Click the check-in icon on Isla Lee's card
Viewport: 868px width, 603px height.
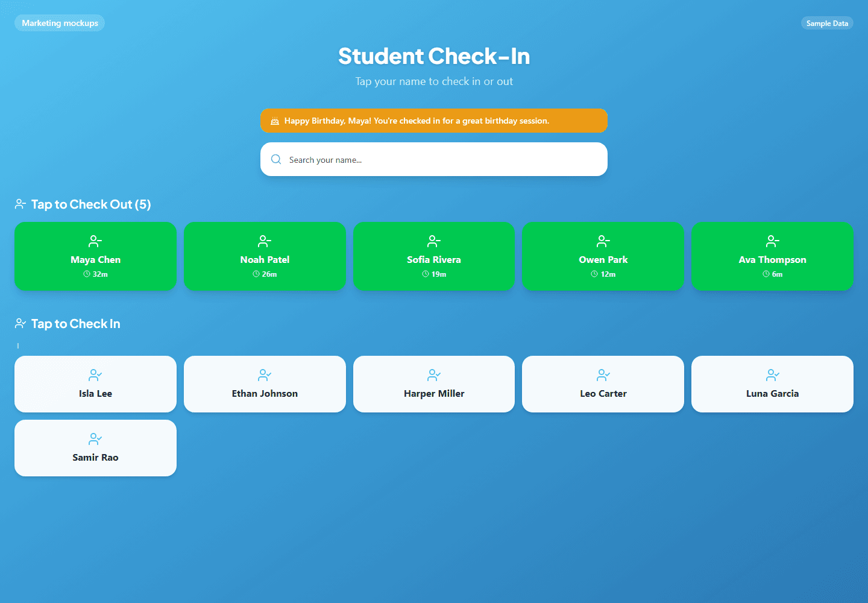(95, 375)
